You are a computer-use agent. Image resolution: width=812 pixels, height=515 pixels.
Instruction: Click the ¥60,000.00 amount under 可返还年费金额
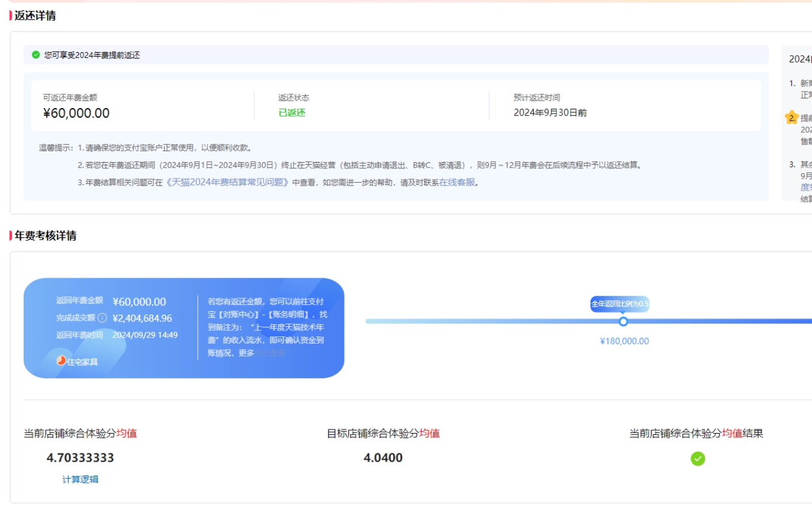tap(76, 113)
